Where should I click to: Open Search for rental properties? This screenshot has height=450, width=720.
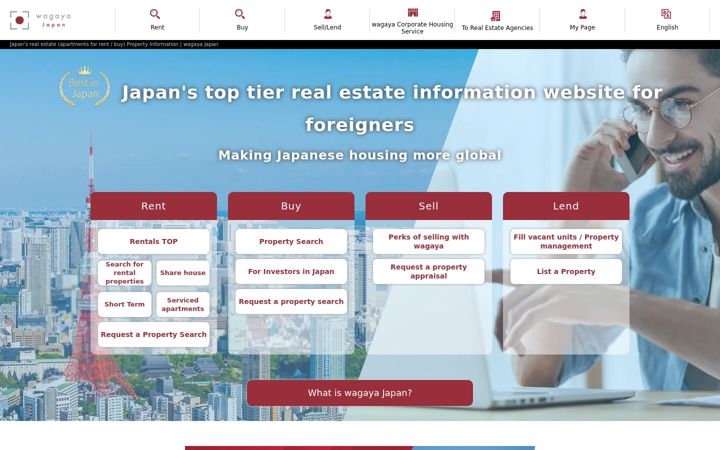[x=124, y=273]
